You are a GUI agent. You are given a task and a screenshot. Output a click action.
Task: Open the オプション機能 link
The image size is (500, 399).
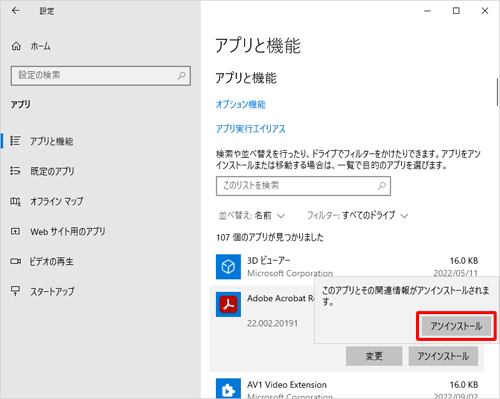pos(241,104)
